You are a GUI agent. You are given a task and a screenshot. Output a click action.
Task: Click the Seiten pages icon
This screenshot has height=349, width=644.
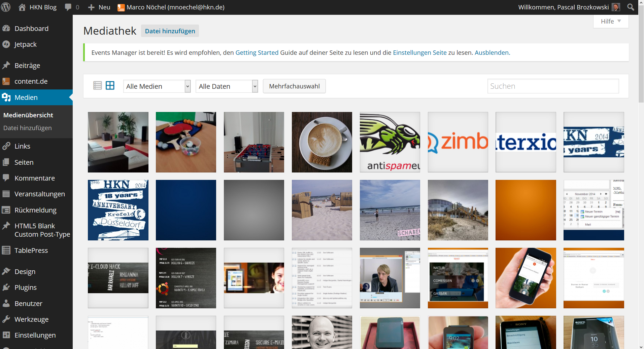(x=6, y=162)
